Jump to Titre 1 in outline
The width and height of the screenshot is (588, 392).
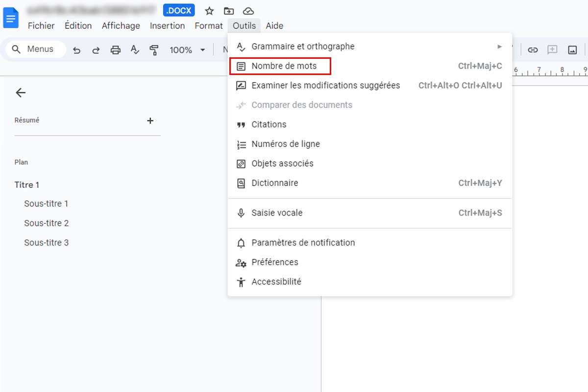27,185
